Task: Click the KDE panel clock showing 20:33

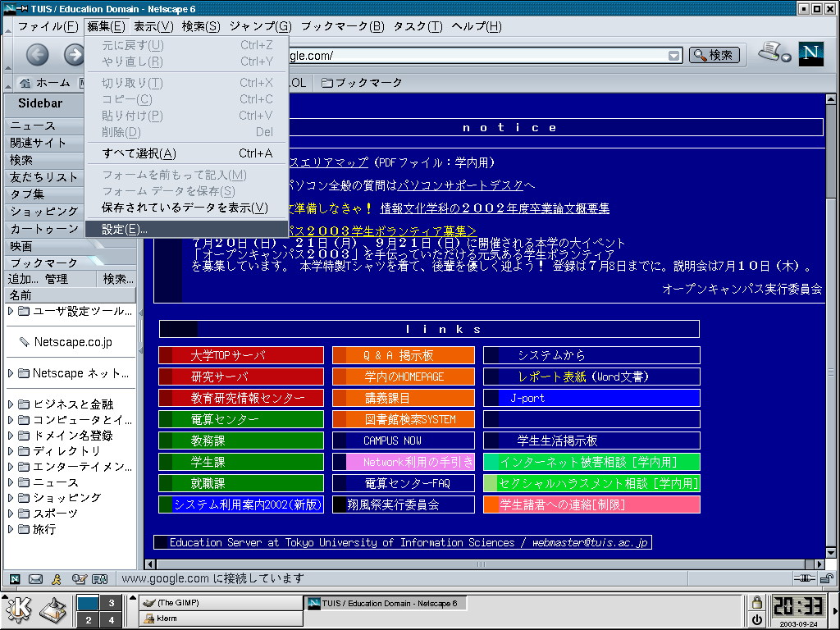Action: point(799,607)
